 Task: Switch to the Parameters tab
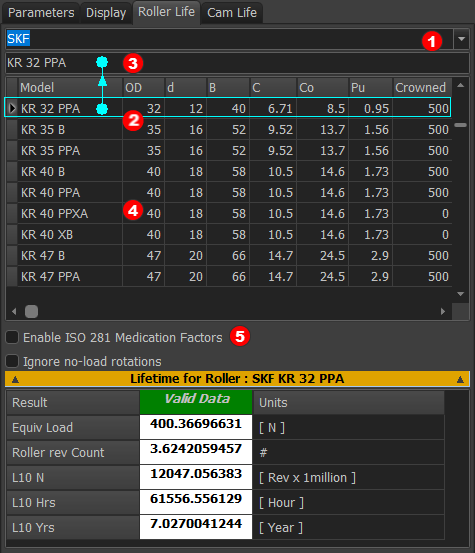41,13
